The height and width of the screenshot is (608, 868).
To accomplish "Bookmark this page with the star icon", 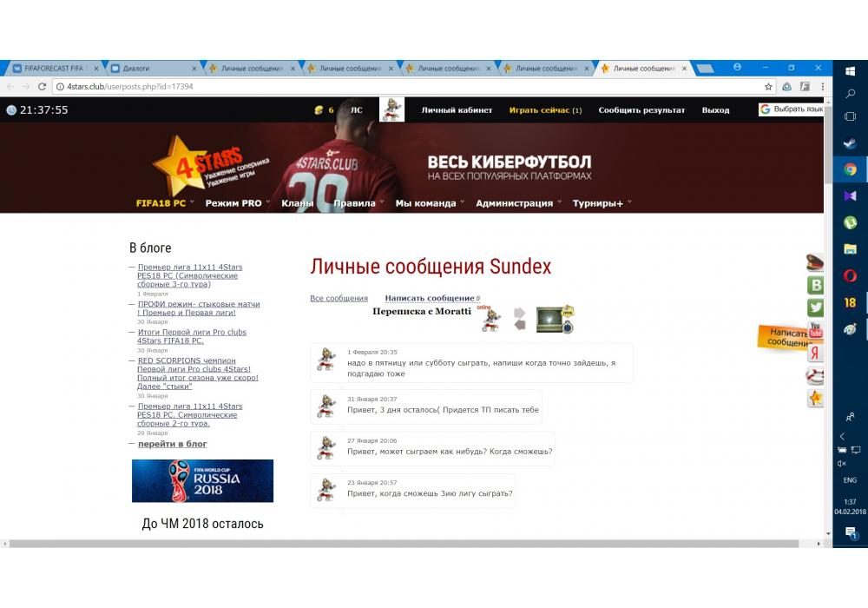I will 768,86.
